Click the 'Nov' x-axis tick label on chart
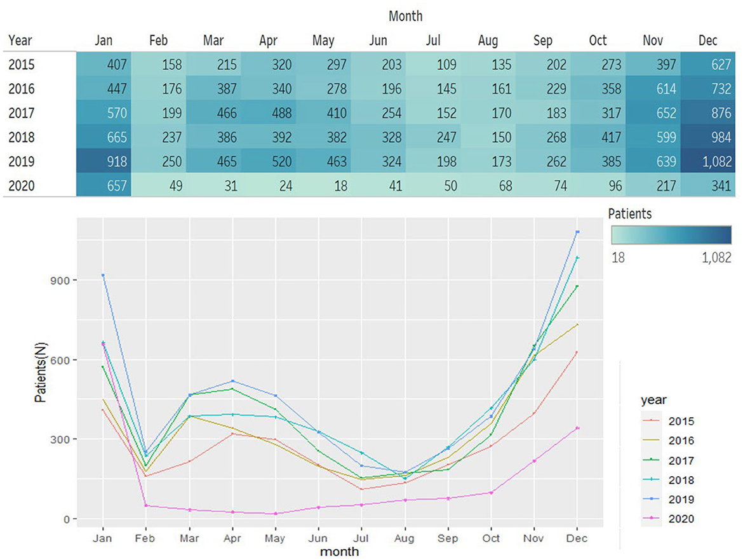Viewport: 743px width, 560px height. pos(534,538)
